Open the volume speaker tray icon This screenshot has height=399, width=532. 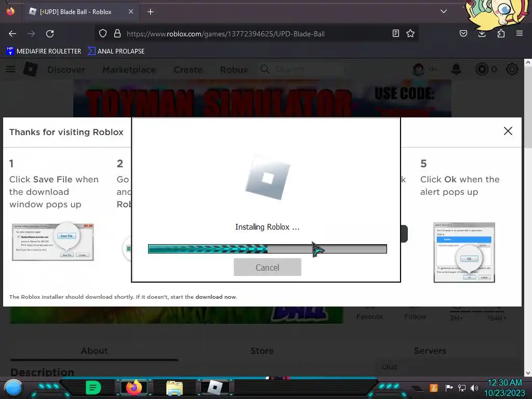pyautogui.click(x=474, y=388)
